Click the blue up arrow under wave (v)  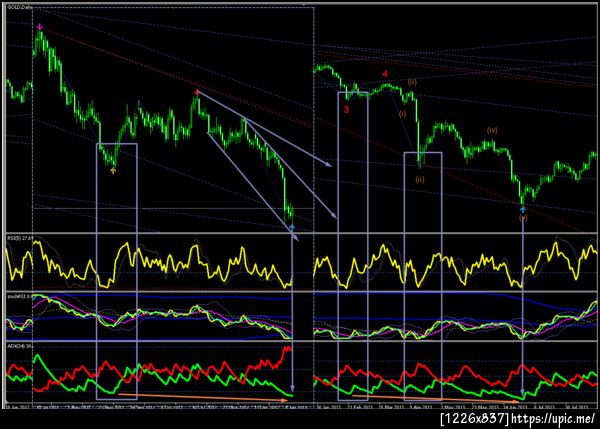click(x=523, y=209)
